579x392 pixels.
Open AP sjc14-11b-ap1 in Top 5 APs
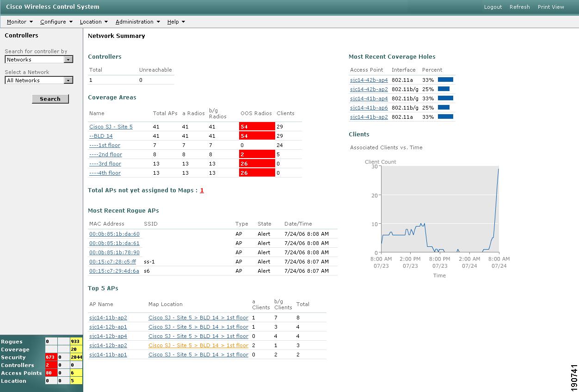point(108,355)
